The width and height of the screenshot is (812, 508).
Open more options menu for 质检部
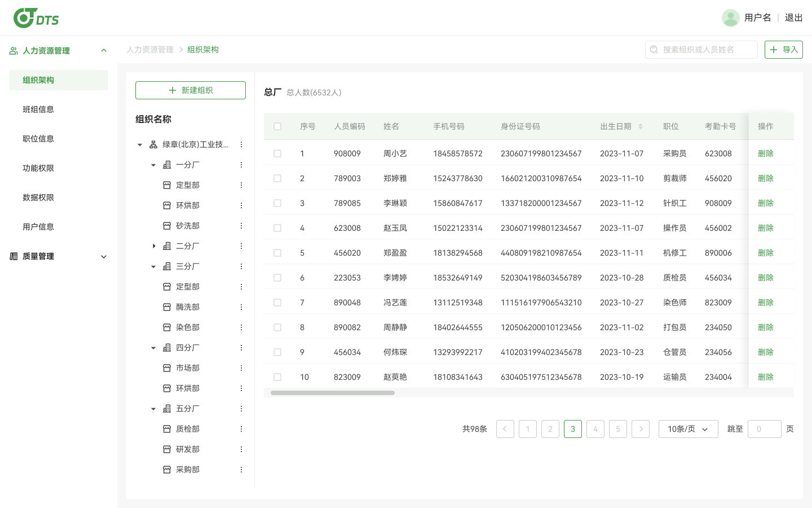[241, 429]
